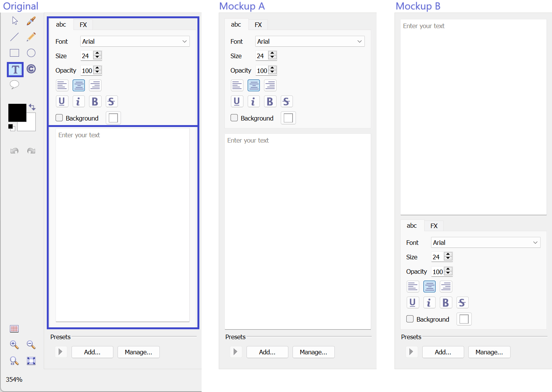Align text right in Original panel
This screenshot has width=552, height=392.
pyautogui.click(x=95, y=85)
